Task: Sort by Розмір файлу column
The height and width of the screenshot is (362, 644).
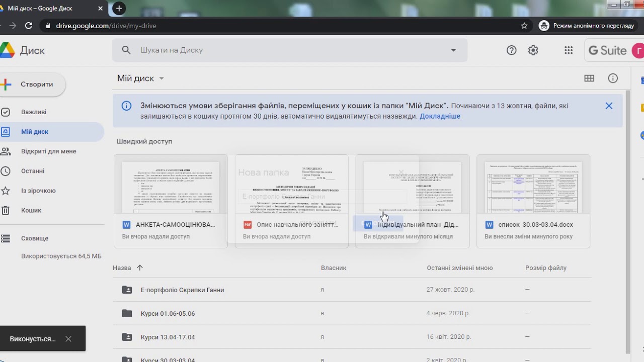Action: (546, 268)
